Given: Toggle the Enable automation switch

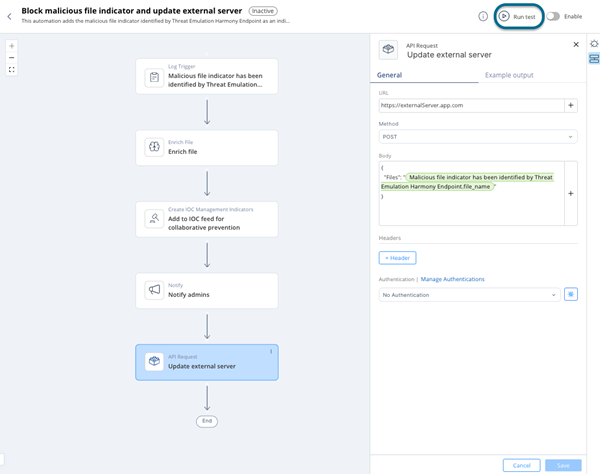Looking at the screenshot, I should [552, 16].
